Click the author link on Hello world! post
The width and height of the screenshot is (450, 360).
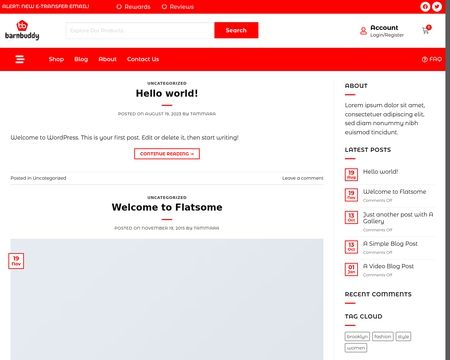tap(203, 114)
